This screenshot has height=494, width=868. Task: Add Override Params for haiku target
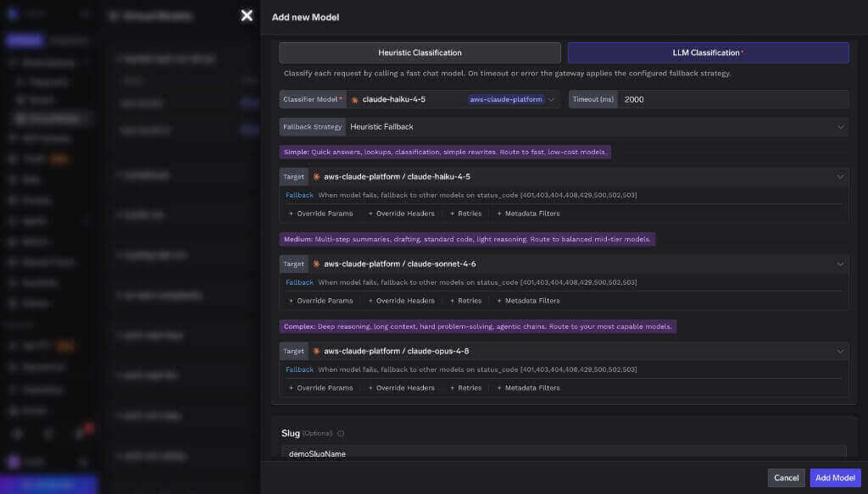click(320, 214)
